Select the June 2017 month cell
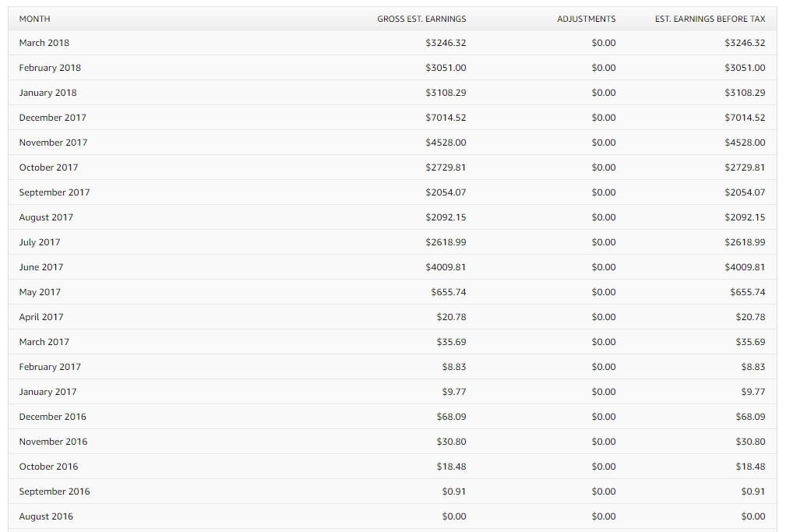 point(41,267)
